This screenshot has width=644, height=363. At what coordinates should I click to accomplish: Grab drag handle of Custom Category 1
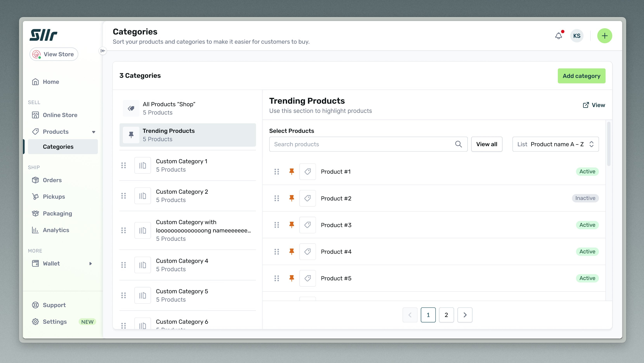tap(123, 165)
